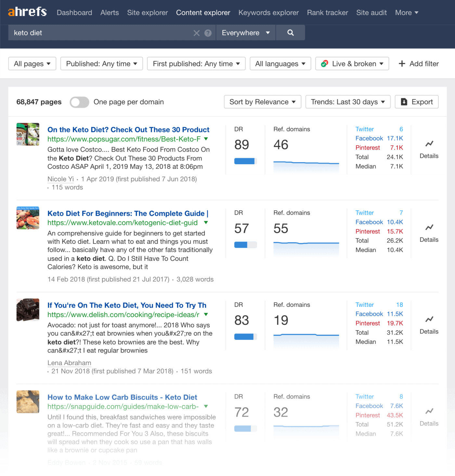This screenshot has height=476, width=455.
Task: Open Details chart icon for popsugar result
Action: pos(429,144)
